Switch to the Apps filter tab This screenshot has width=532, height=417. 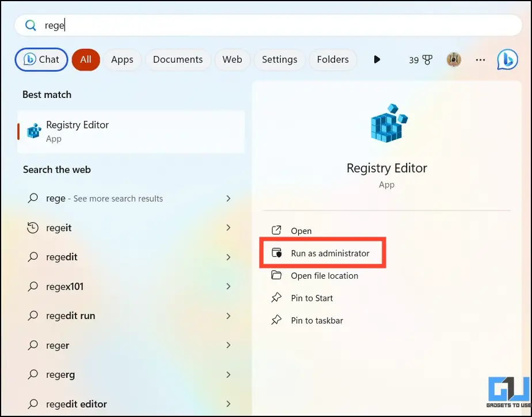point(122,60)
